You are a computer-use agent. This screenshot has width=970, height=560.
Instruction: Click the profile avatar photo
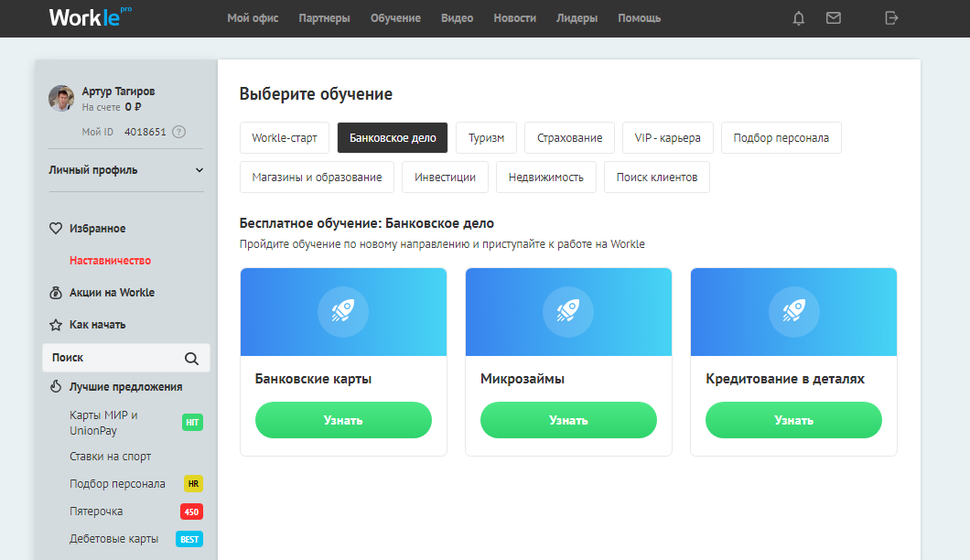pyautogui.click(x=61, y=99)
